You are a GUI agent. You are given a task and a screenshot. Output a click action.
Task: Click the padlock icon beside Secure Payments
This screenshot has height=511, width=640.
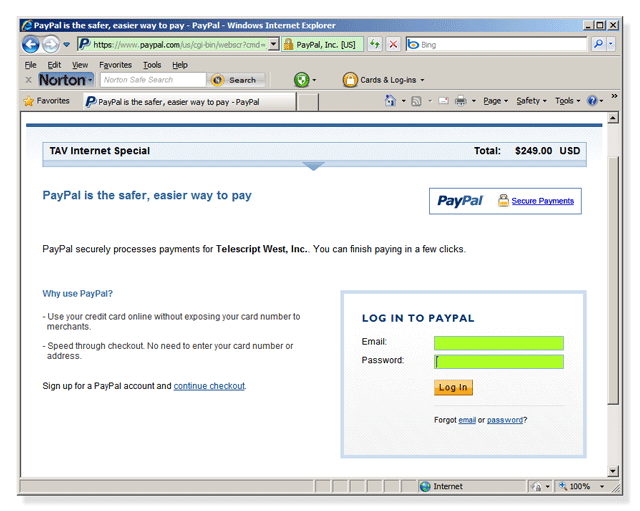(503, 200)
